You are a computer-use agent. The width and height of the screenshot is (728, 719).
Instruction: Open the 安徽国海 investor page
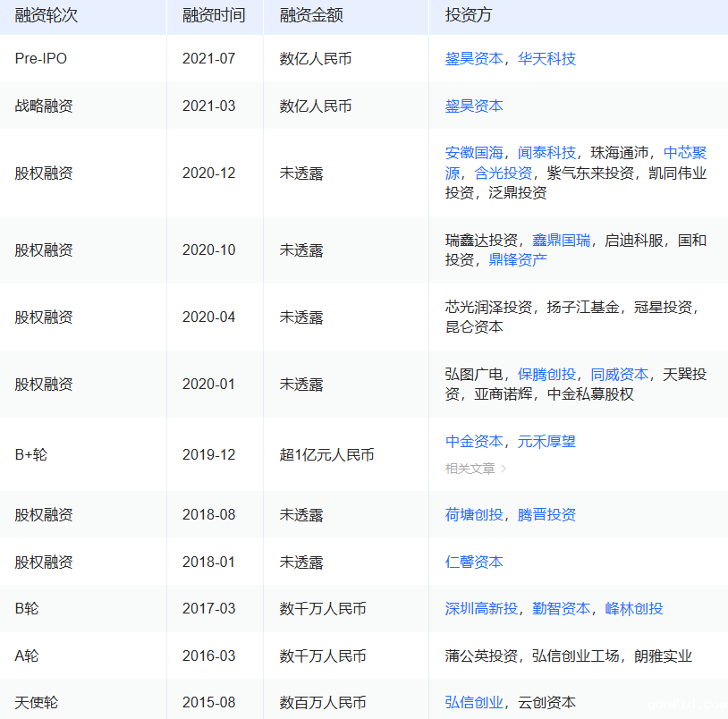pyautogui.click(x=474, y=153)
